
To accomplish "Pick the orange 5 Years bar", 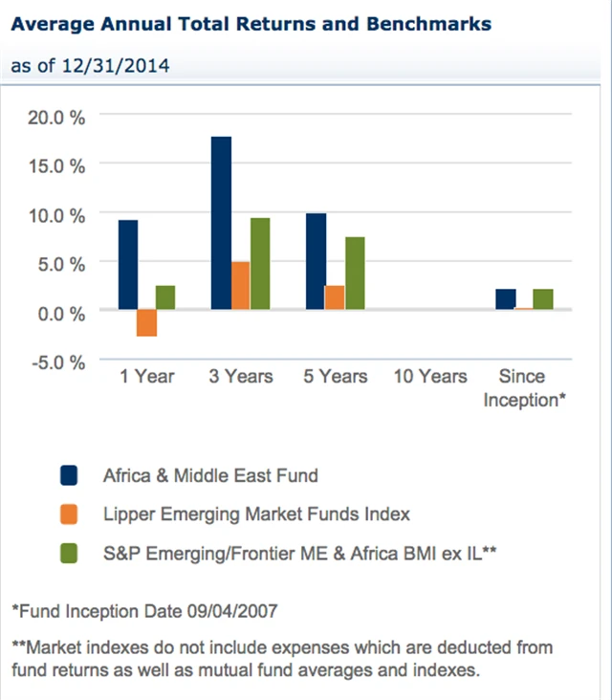I will pyautogui.click(x=335, y=297).
